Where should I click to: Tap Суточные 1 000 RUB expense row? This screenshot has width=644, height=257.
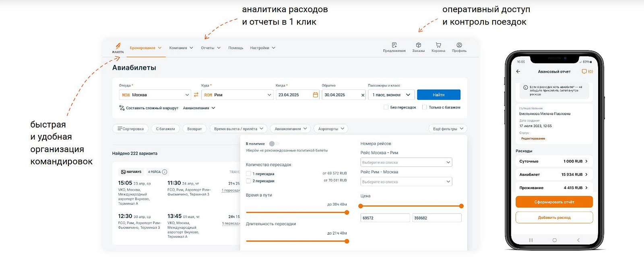554,161
